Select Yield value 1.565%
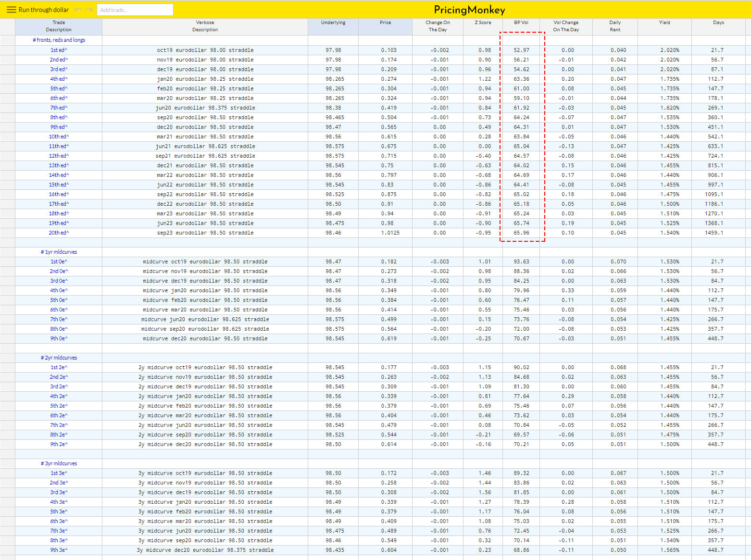 (x=664, y=550)
